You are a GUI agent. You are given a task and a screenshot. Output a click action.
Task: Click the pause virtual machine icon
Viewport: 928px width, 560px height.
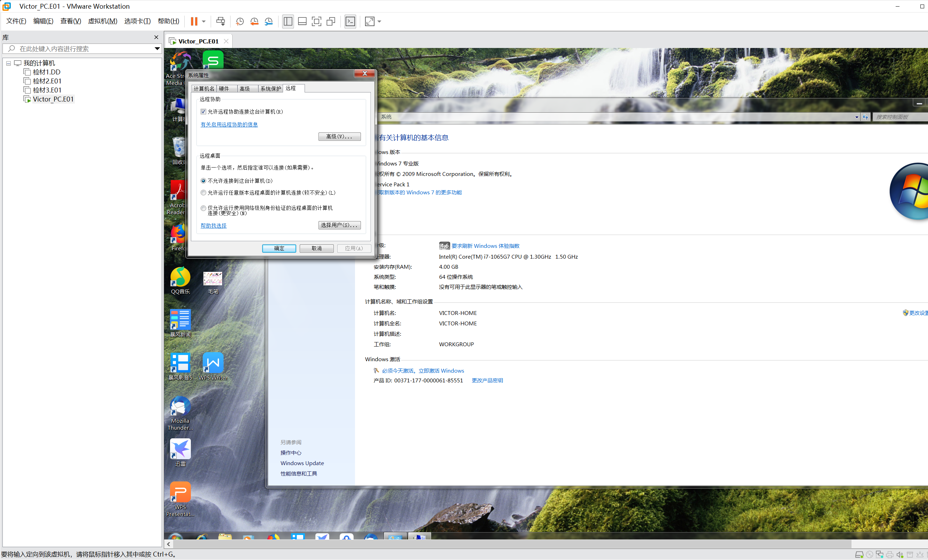194,22
